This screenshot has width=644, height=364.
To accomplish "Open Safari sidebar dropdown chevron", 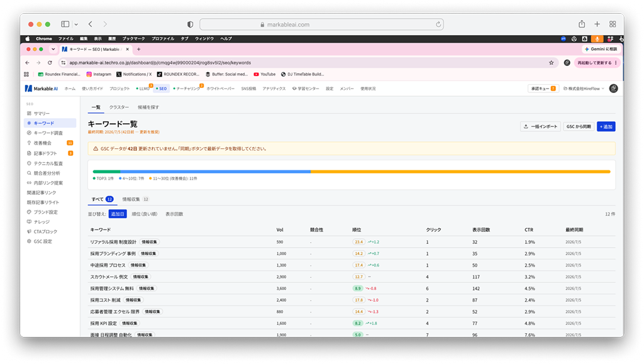I will 76,25.
